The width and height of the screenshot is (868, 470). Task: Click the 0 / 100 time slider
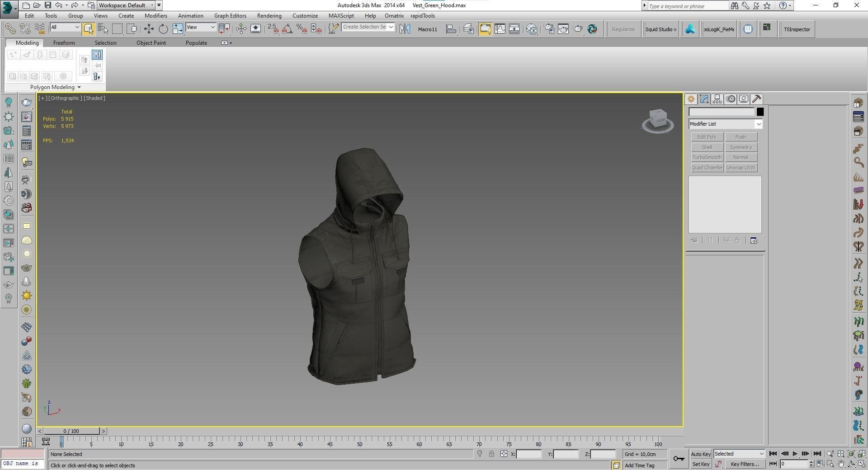(71, 431)
